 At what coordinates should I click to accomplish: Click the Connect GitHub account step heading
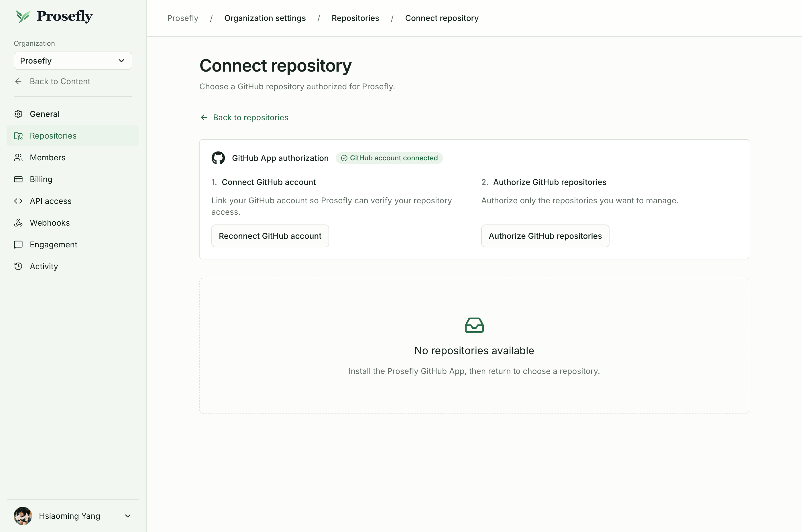point(268,182)
